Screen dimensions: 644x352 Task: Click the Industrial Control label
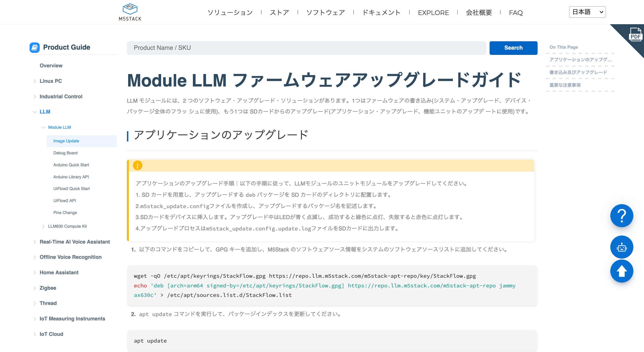coord(61,97)
